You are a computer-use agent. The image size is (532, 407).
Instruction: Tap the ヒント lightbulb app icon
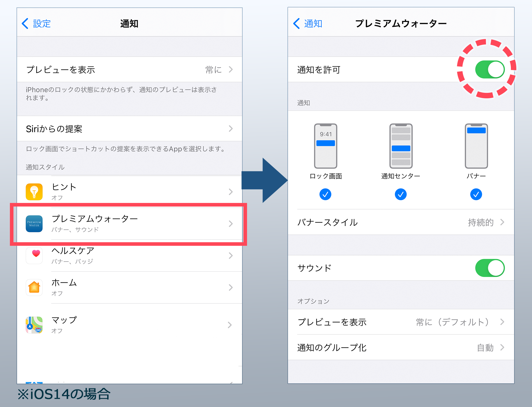34,192
